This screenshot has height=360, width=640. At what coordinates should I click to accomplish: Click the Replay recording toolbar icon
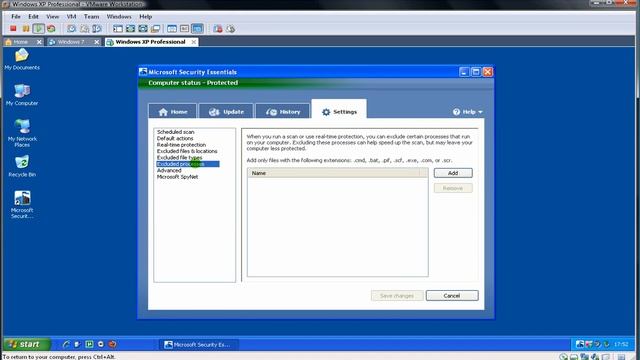click(x=231, y=29)
